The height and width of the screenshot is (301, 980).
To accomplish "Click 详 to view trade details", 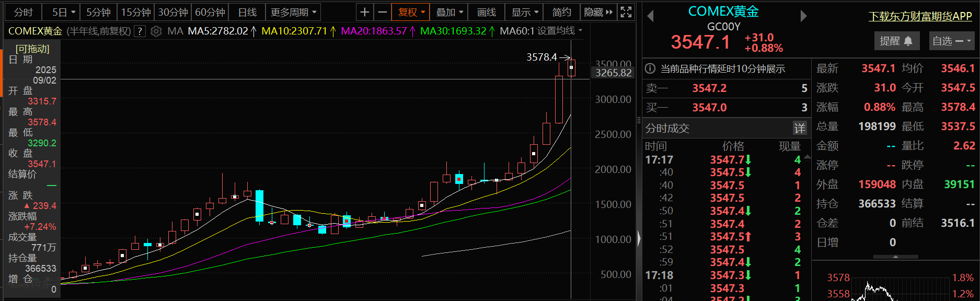I will pos(800,129).
